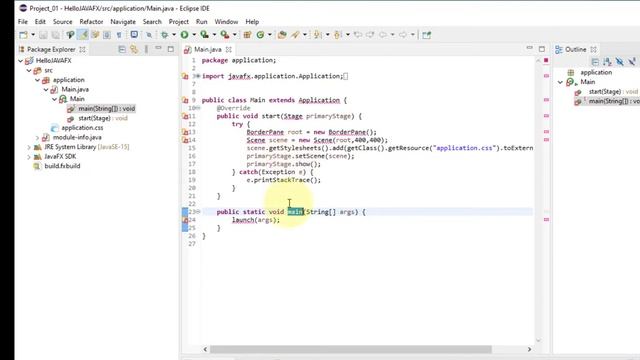Toggle Show Whitespace Characters button
The image size is (640, 360).
(x=119, y=35)
